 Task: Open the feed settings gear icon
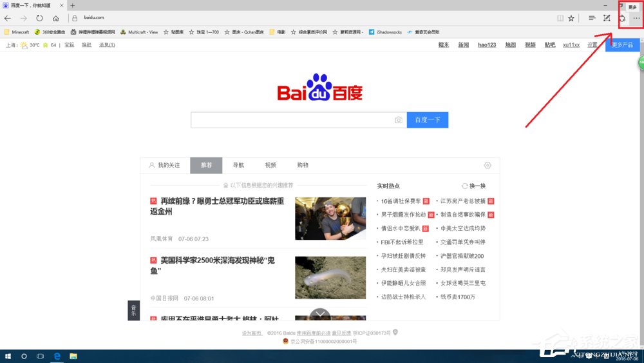(x=488, y=166)
